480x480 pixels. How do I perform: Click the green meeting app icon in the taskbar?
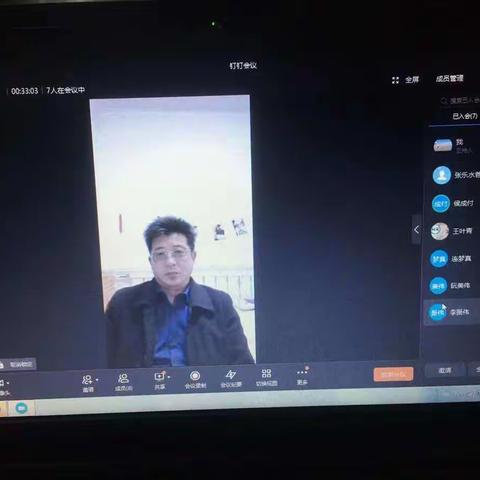click(21, 408)
